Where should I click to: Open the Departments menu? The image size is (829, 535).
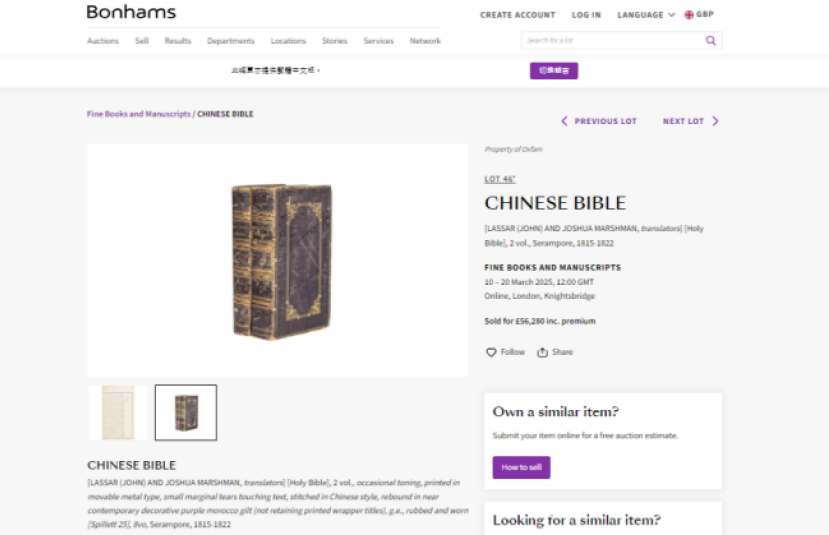pyautogui.click(x=231, y=41)
